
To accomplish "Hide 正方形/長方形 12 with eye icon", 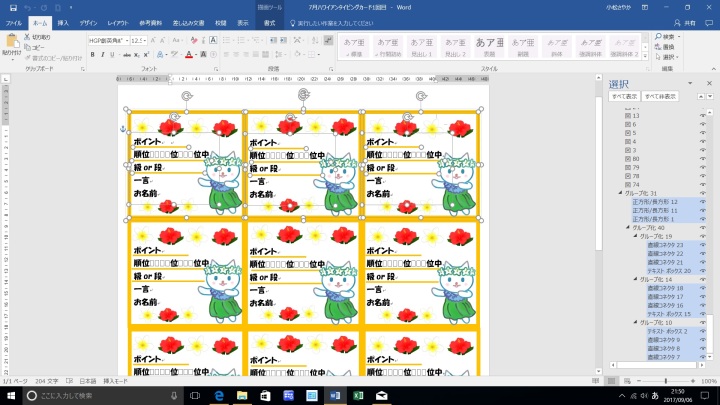I will coord(703,202).
